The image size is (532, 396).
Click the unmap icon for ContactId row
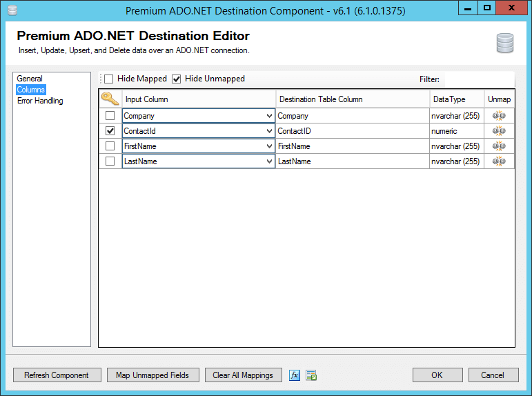tap(499, 131)
